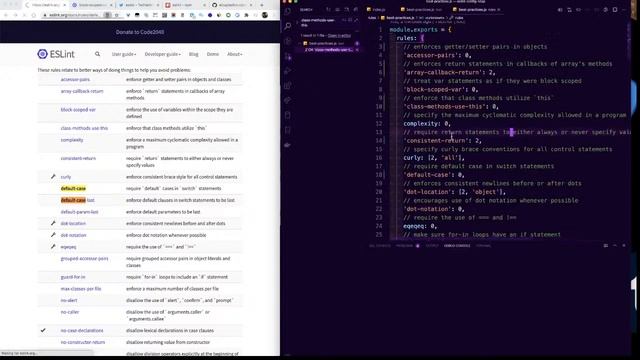640x360 pixels.
Task: Open the no-case-declarations rule link
Action: click(82, 331)
